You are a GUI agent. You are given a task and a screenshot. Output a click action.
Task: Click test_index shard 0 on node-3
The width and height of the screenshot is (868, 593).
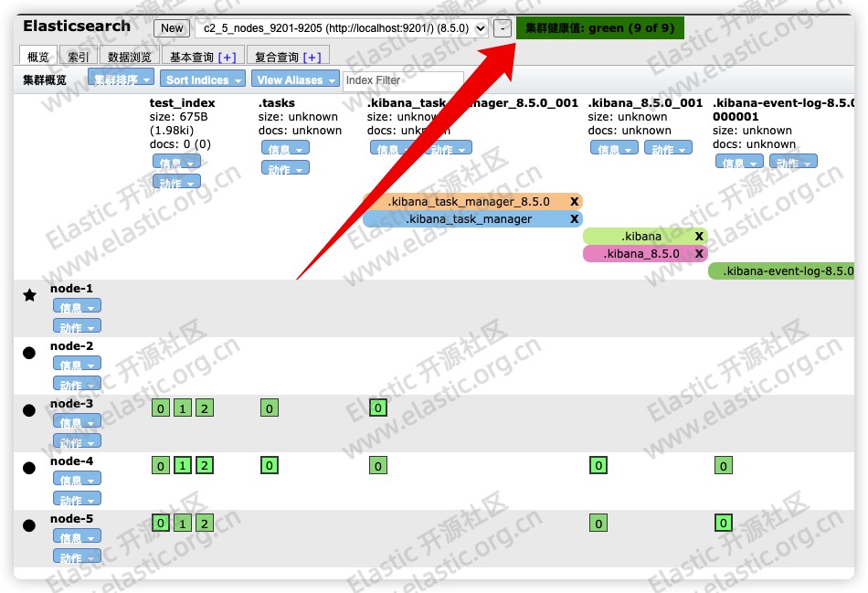161,408
